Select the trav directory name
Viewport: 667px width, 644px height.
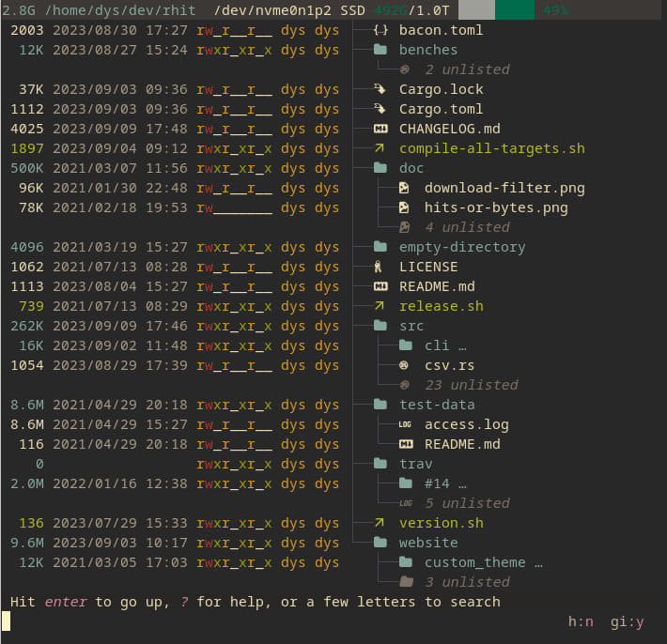coord(415,464)
